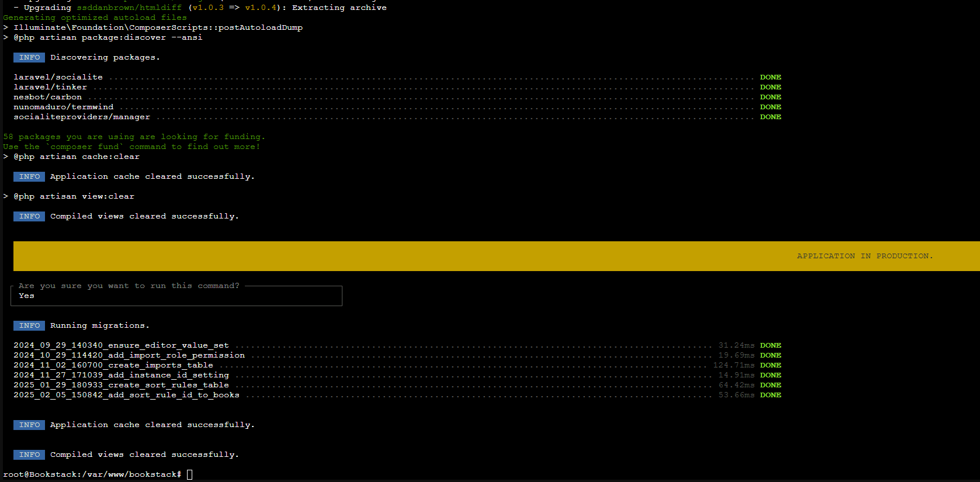Place cursor at the root@Bookstack shell prompt

pyautogui.click(x=189, y=474)
